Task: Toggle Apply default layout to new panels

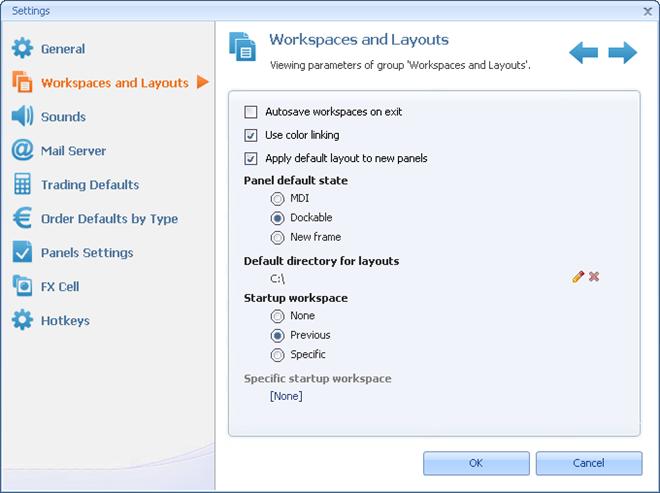Action: pos(251,158)
